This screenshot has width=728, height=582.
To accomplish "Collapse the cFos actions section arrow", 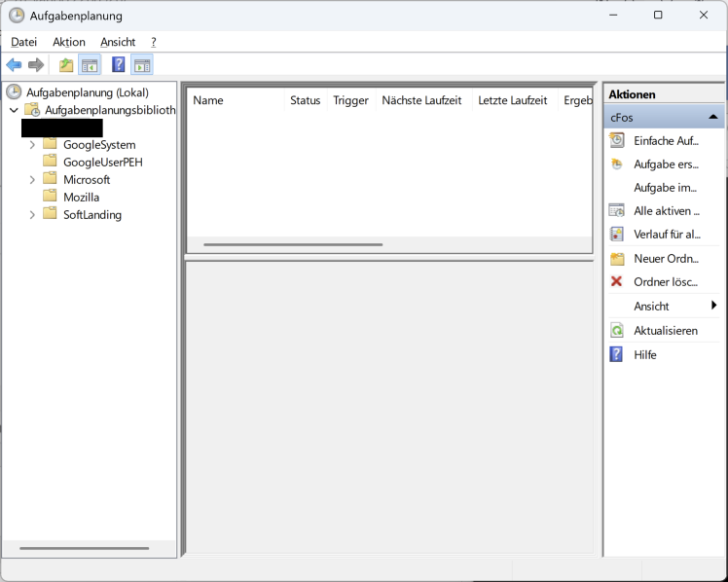I will 713,117.
